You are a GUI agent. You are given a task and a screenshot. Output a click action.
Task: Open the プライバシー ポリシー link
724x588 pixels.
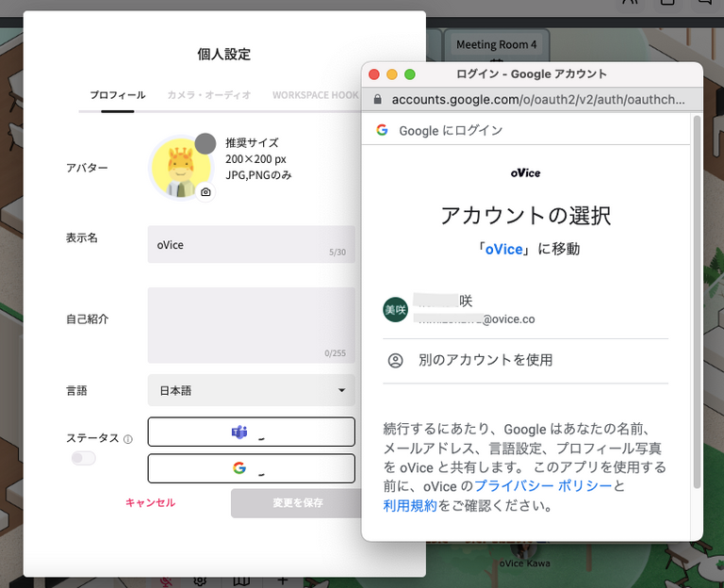[x=543, y=486]
